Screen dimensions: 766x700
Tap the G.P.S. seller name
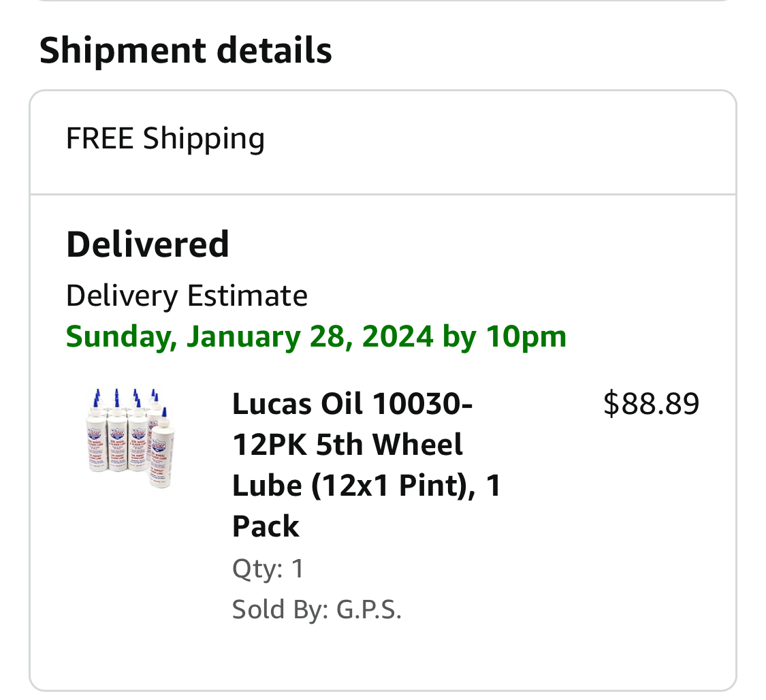[369, 609]
